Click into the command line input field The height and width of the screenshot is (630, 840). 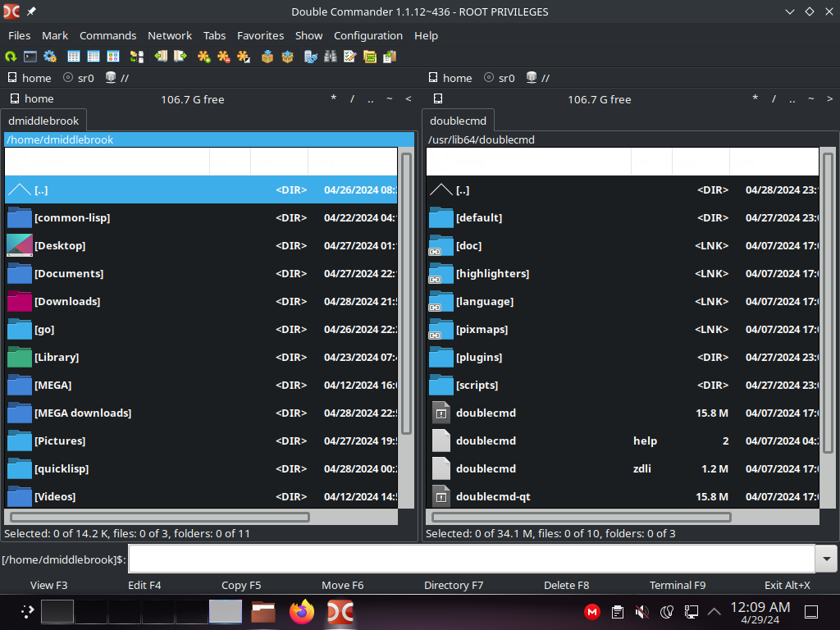472,559
